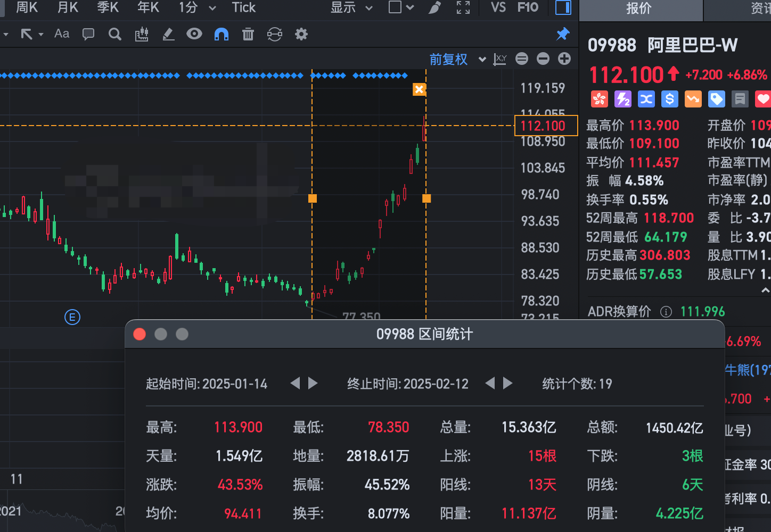Click the purple lightning Level 2 icon
Image resolution: width=771 pixels, height=532 pixels.
pos(622,99)
